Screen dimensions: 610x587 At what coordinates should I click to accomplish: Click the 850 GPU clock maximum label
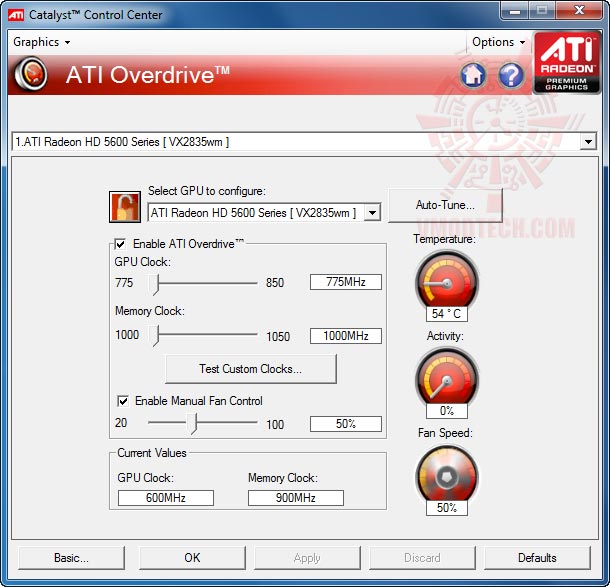275,283
